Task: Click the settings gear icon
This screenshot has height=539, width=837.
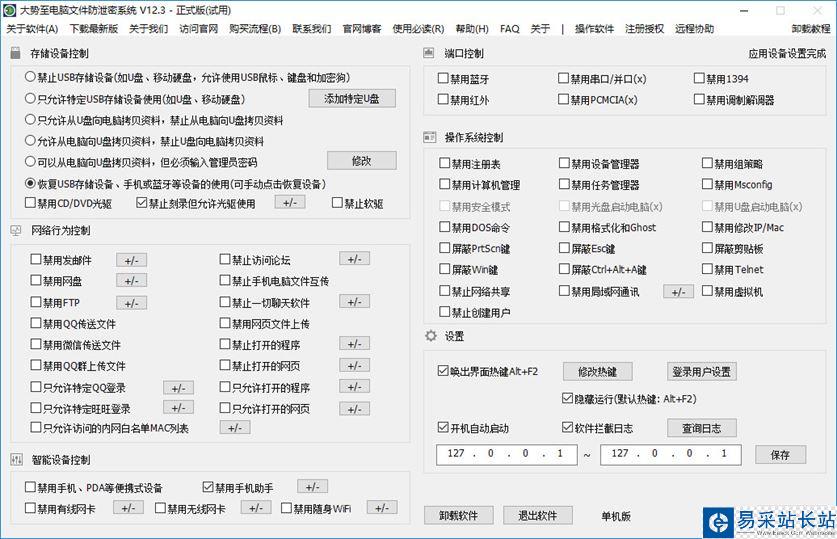Action: pos(430,336)
